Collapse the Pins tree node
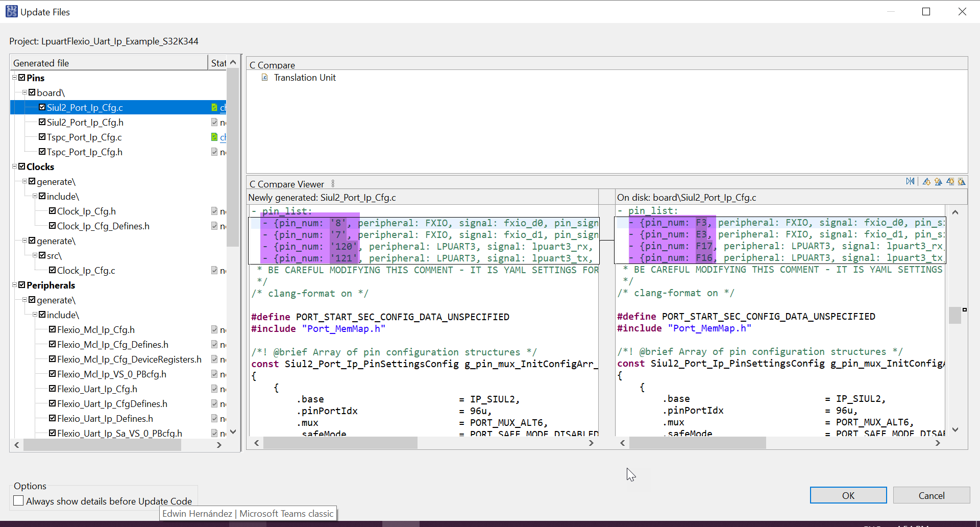This screenshot has width=980, height=527. [14, 78]
